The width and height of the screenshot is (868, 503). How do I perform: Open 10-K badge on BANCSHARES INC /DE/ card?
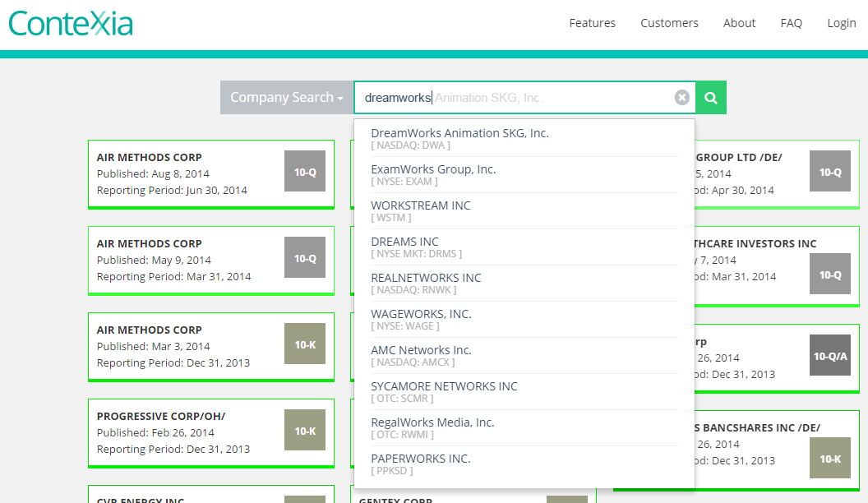[830, 458]
